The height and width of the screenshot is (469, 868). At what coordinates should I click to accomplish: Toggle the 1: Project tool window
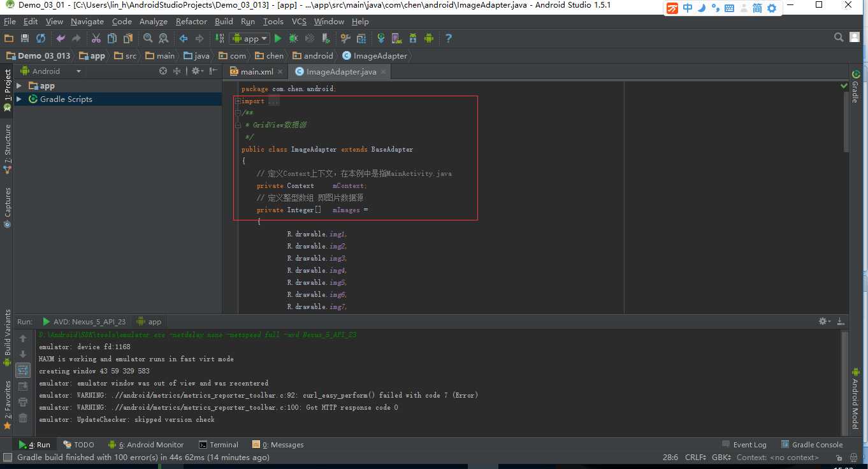pyautogui.click(x=7, y=90)
